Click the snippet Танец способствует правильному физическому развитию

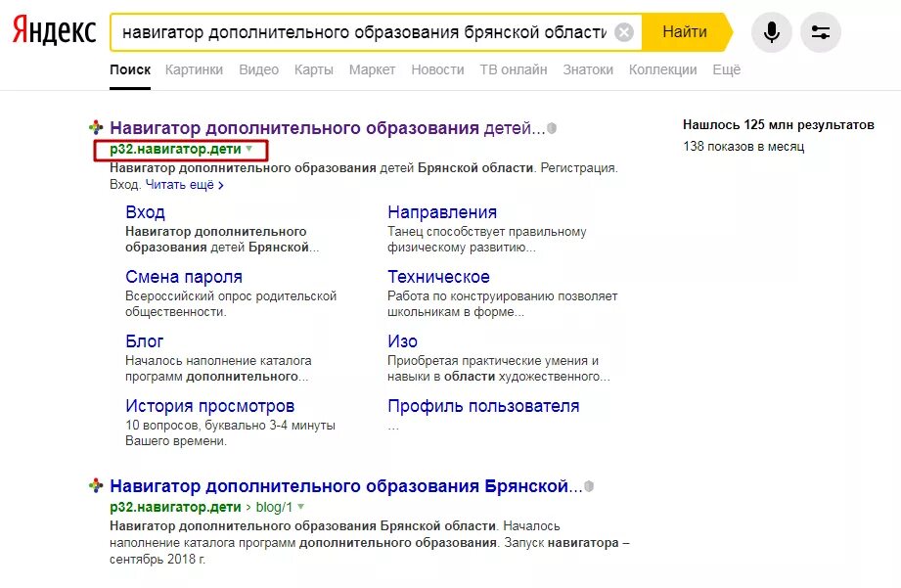(x=487, y=240)
